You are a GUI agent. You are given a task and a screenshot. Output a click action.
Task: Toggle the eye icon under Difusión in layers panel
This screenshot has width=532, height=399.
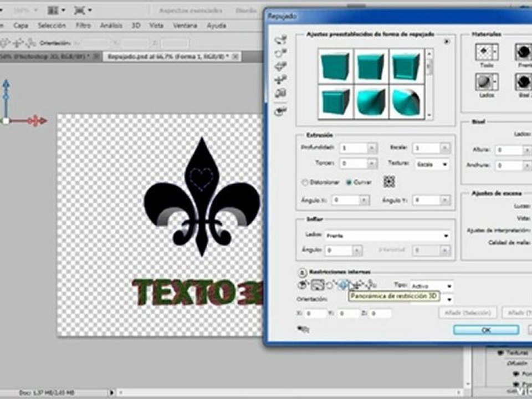click(x=516, y=374)
